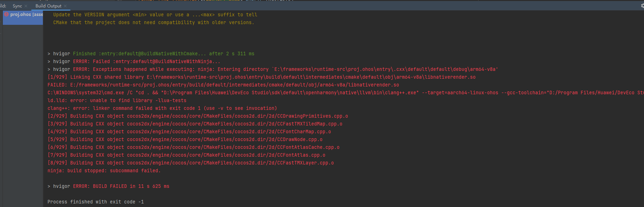Screen dimensions: 644x207
Task: Click the red error icon beside proj.ohos
Action: click(6, 14)
